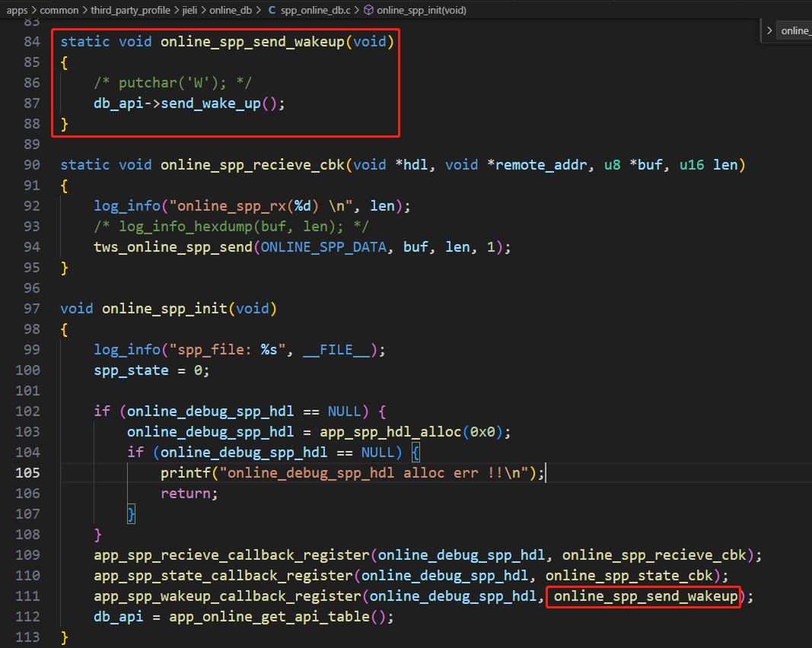Open the "online_spp_init(void)" breadcrumb symbol
The height and width of the screenshot is (648, 812).
(422, 11)
